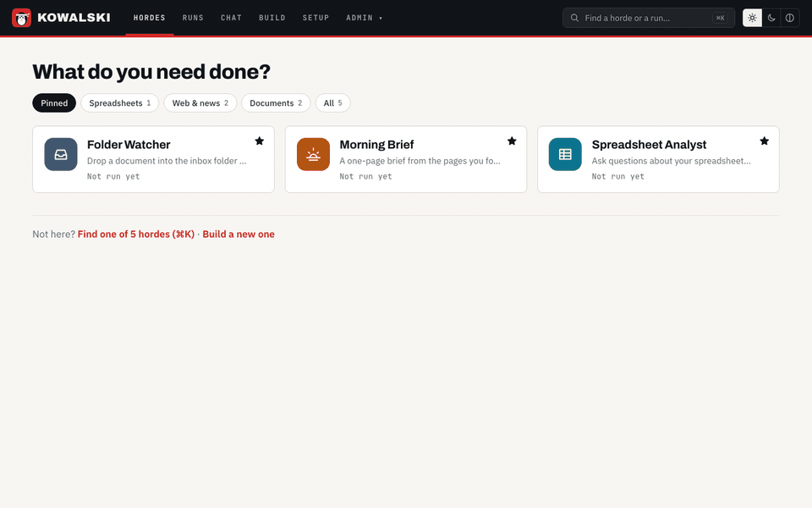
Task: Open the Chat nav tab
Action: [x=232, y=18]
